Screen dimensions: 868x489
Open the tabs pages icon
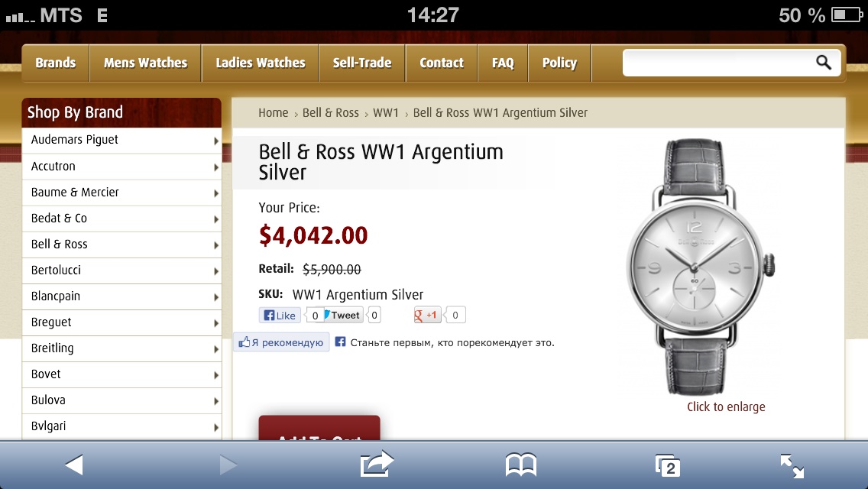pos(667,465)
